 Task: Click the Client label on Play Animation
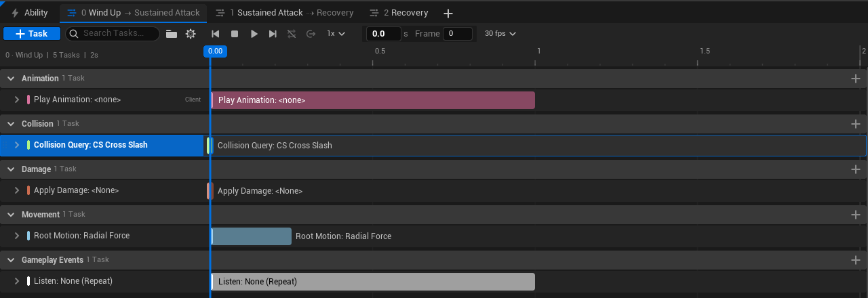(x=193, y=100)
